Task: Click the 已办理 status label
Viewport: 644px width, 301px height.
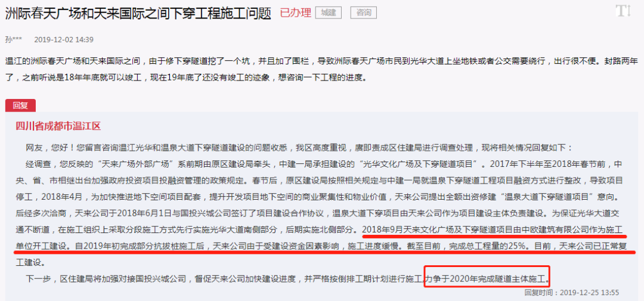Action: [x=295, y=13]
